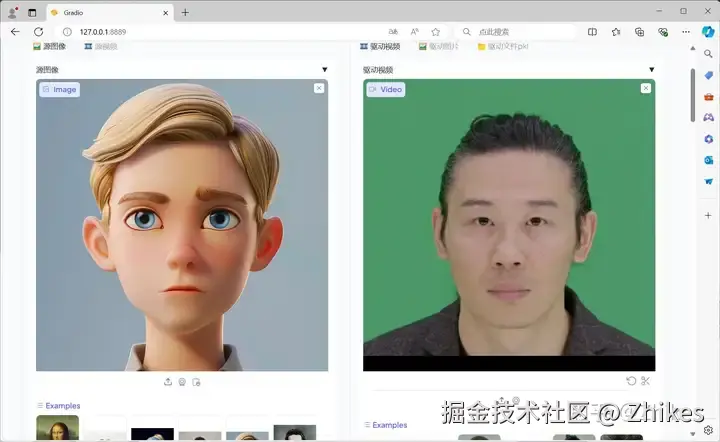The height and width of the screenshot is (442, 720).
Task: Click the browser profile avatar icon
Action: [x=13, y=12]
